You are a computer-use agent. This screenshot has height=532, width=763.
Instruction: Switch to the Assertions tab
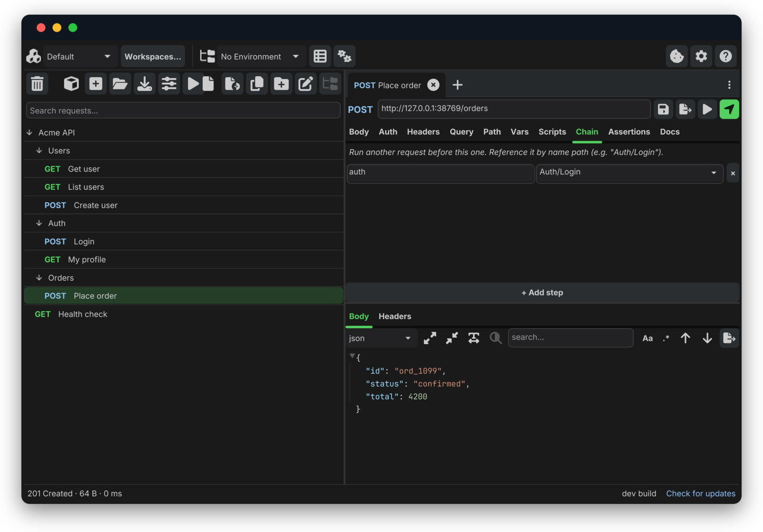click(x=629, y=132)
